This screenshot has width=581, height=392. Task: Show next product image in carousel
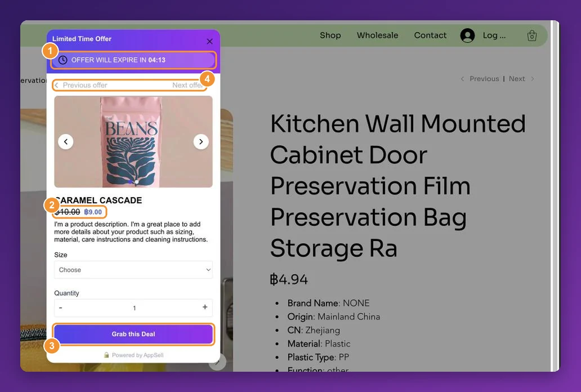click(201, 142)
